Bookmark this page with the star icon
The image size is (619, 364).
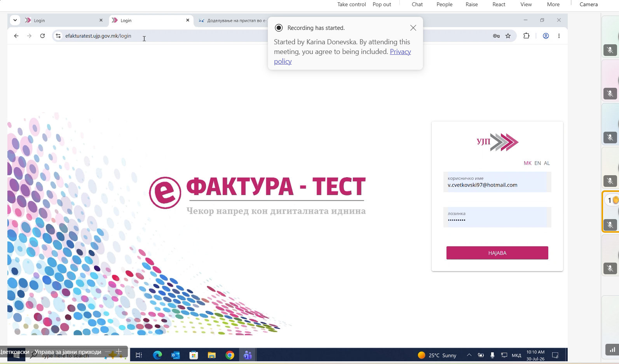(x=508, y=36)
